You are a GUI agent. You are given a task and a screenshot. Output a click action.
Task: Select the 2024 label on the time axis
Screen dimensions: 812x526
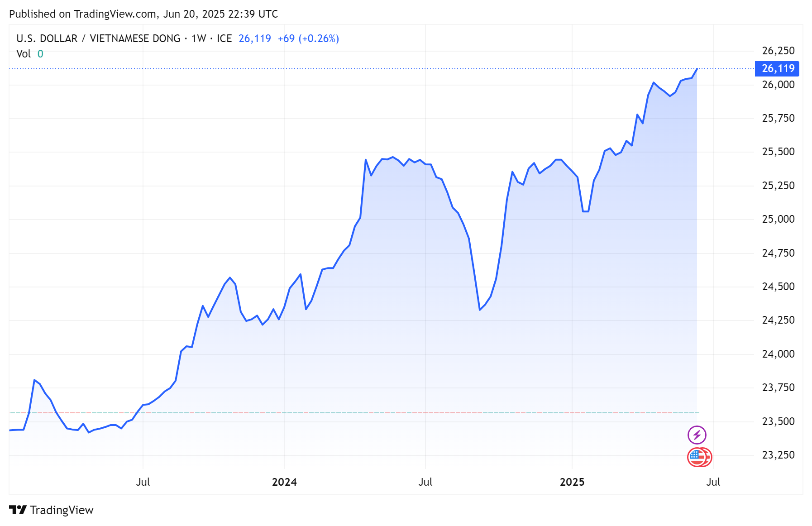coord(284,482)
